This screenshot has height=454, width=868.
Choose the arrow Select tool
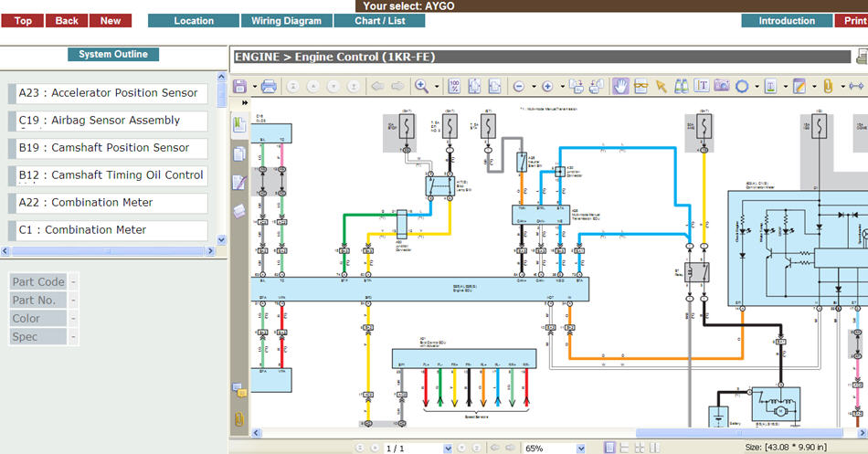click(661, 87)
